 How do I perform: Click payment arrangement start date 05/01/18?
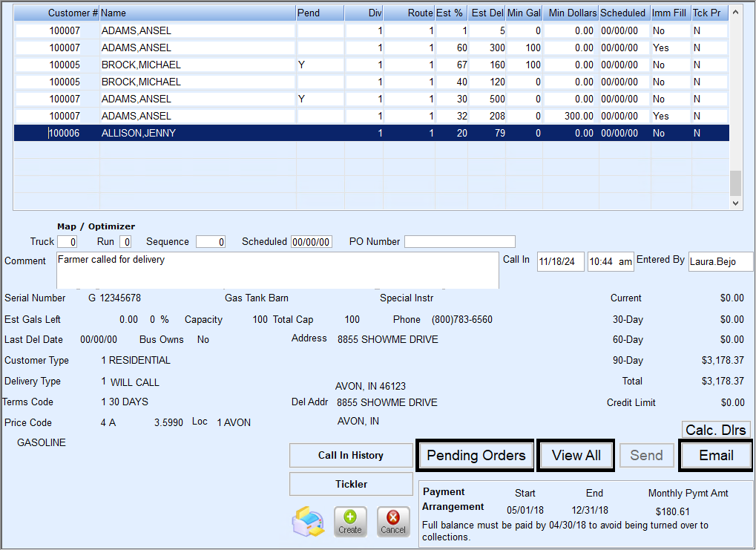(x=525, y=510)
